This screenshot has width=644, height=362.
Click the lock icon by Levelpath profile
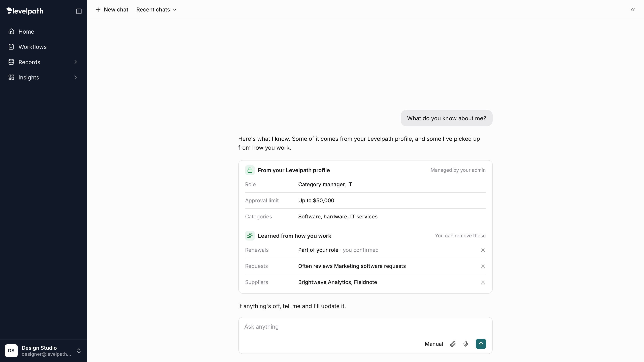click(250, 170)
